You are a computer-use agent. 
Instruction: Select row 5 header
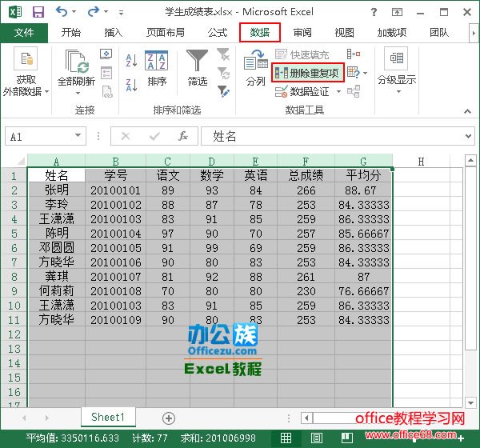[14, 234]
